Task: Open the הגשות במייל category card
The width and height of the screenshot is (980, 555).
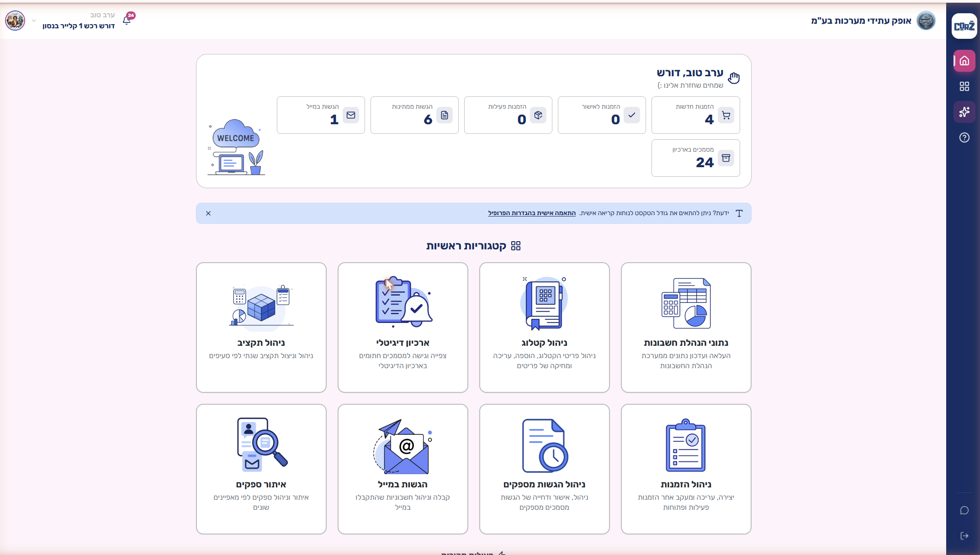Action: pos(403,469)
